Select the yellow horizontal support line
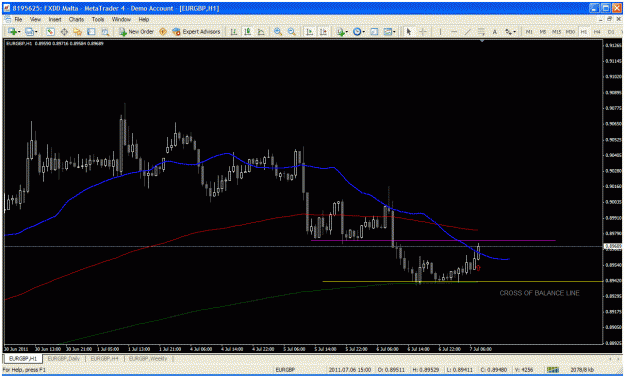Image resolution: width=625 pixels, height=376 pixels. (x=462, y=282)
